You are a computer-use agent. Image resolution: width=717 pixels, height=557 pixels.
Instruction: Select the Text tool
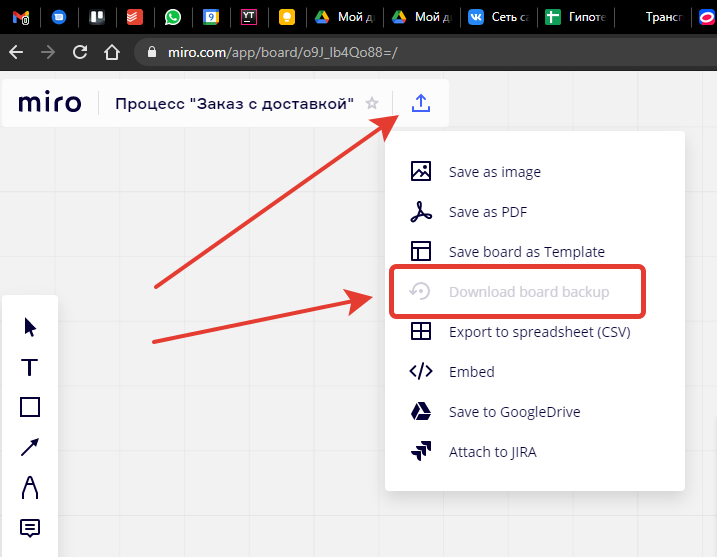(30, 367)
